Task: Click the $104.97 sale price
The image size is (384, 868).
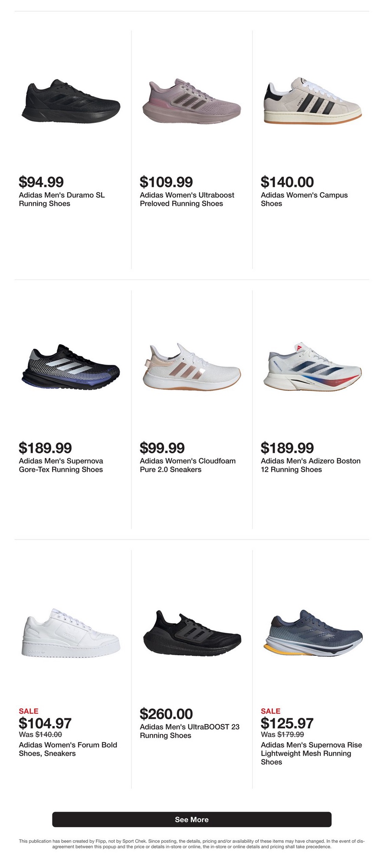Action: click(x=45, y=723)
